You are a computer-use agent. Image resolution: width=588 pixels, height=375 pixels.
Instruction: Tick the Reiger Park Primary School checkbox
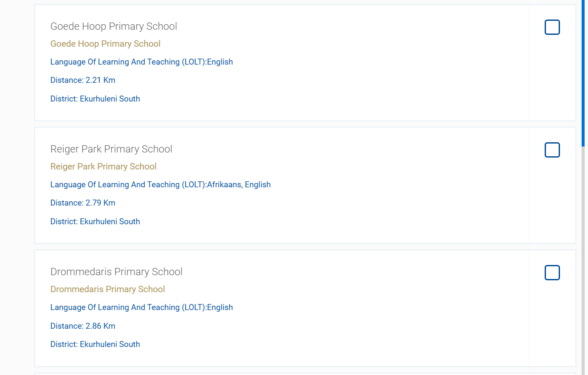pyautogui.click(x=552, y=150)
